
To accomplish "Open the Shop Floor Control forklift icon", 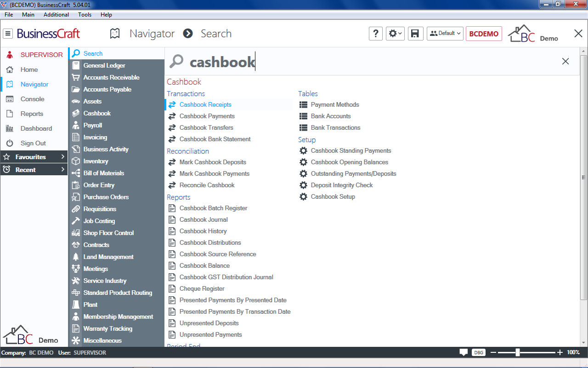I will coord(76,233).
